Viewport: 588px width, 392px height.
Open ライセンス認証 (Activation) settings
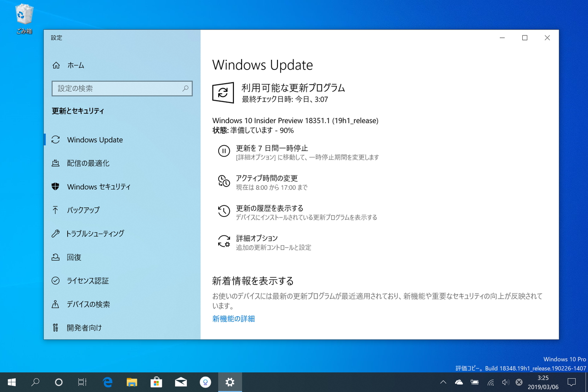click(x=88, y=280)
